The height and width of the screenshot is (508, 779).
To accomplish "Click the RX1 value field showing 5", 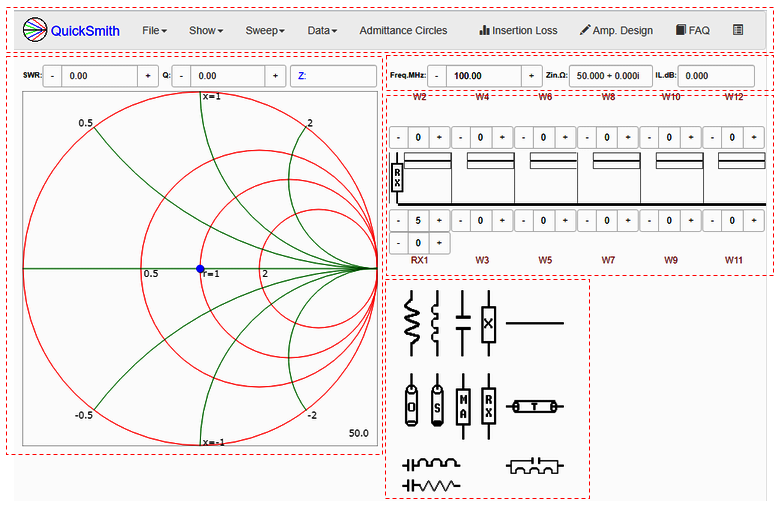I will (418, 220).
